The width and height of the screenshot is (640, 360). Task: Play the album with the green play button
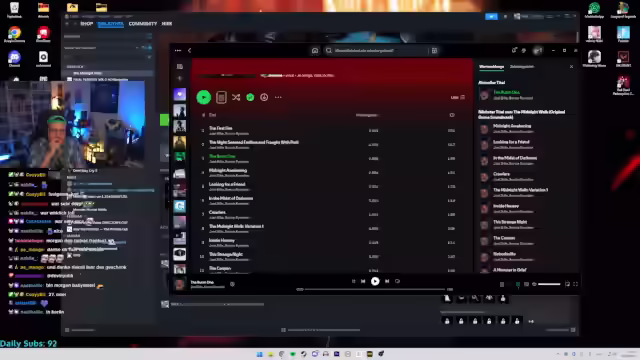click(x=204, y=97)
